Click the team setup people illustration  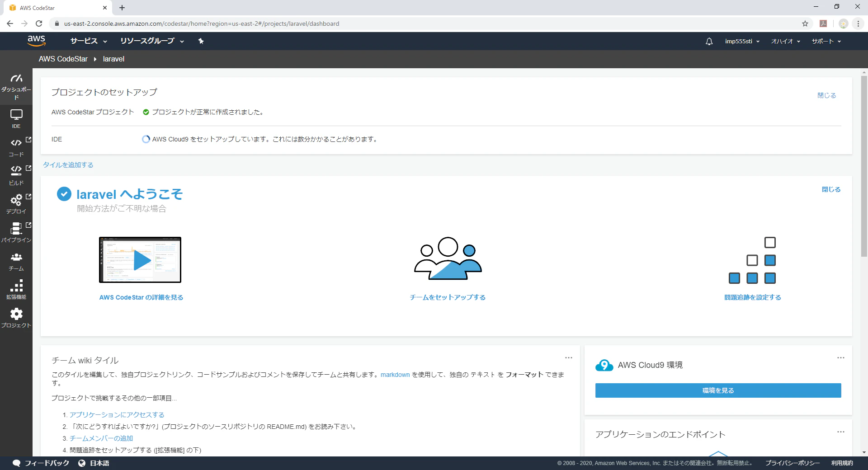(448, 258)
